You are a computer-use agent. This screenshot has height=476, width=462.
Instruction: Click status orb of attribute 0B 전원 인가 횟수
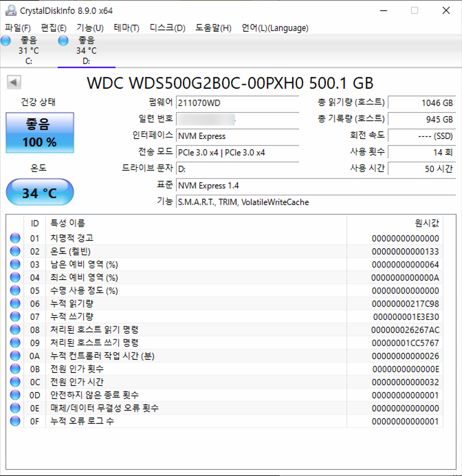pyautogui.click(x=15, y=369)
